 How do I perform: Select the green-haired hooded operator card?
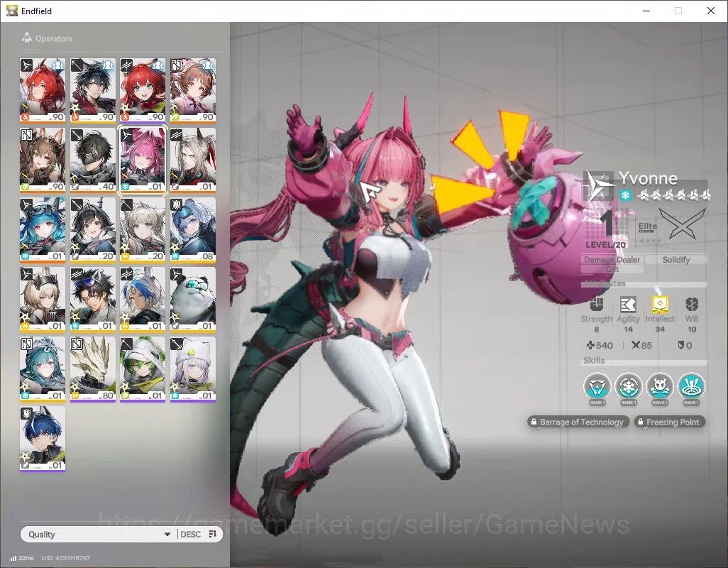click(x=143, y=368)
